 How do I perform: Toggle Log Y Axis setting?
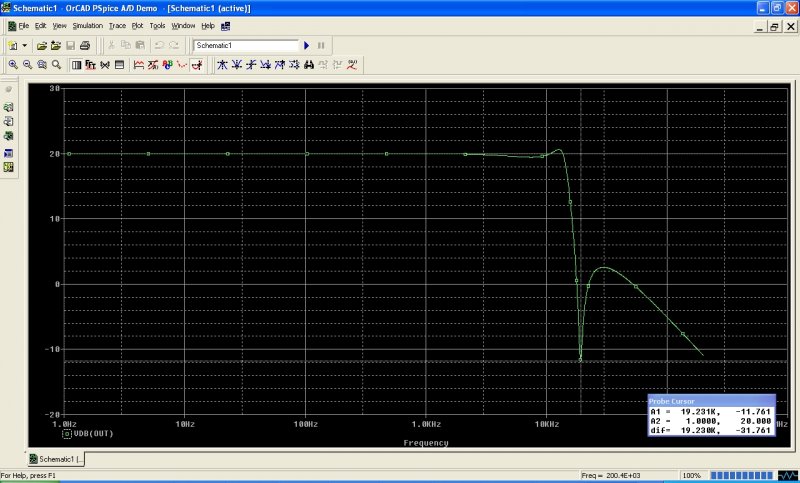coord(119,65)
